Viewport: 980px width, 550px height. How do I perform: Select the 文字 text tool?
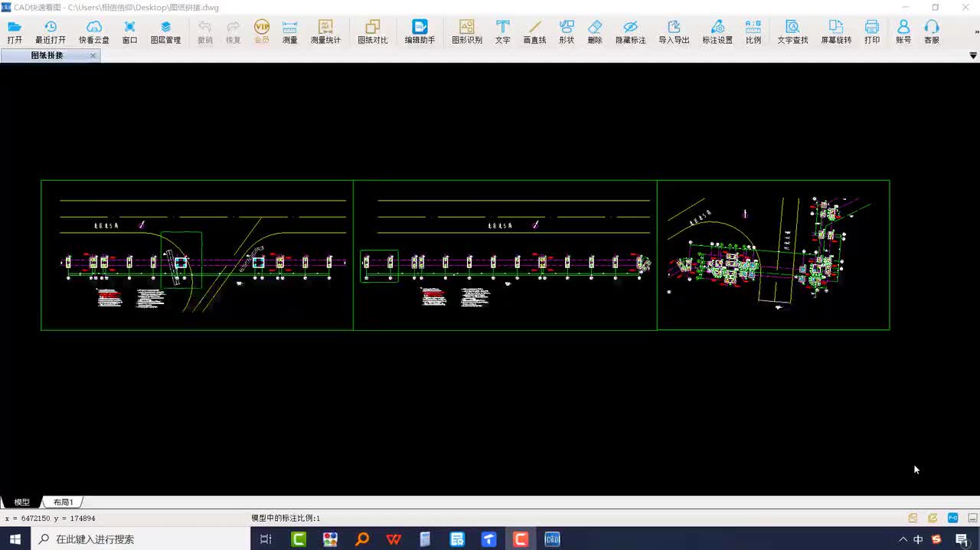[502, 32]
